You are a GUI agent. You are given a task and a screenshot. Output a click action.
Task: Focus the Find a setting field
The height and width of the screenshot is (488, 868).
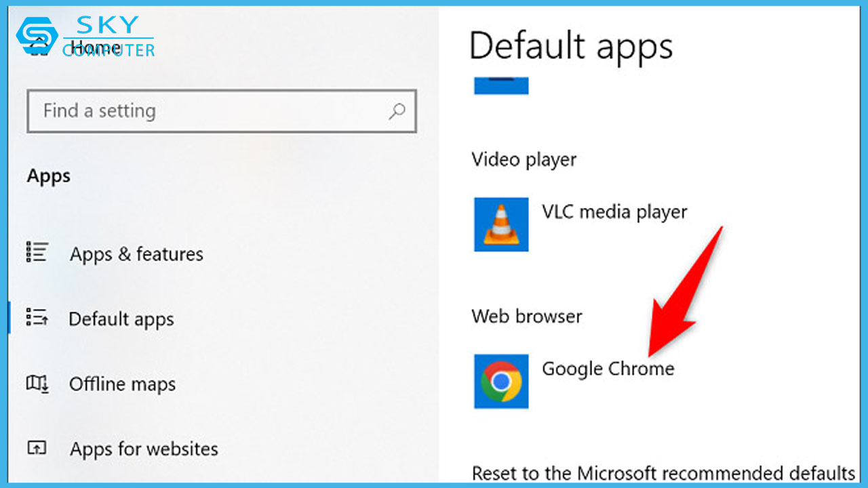point(222,111)
